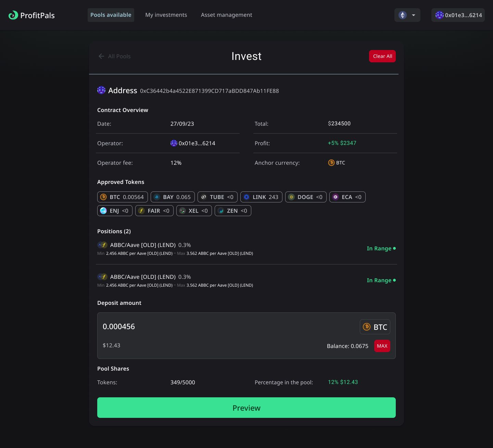Image resolution: width=493 pixels, height=448 pixels.
Task: Click the 12% operator fee value
Action: pyautogui.click(x=176, y=163)
